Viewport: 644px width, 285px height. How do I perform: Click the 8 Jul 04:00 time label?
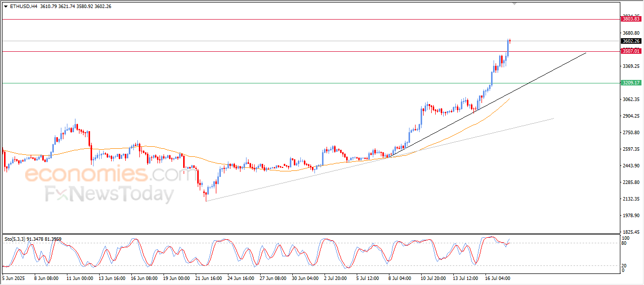click(400, 277)
